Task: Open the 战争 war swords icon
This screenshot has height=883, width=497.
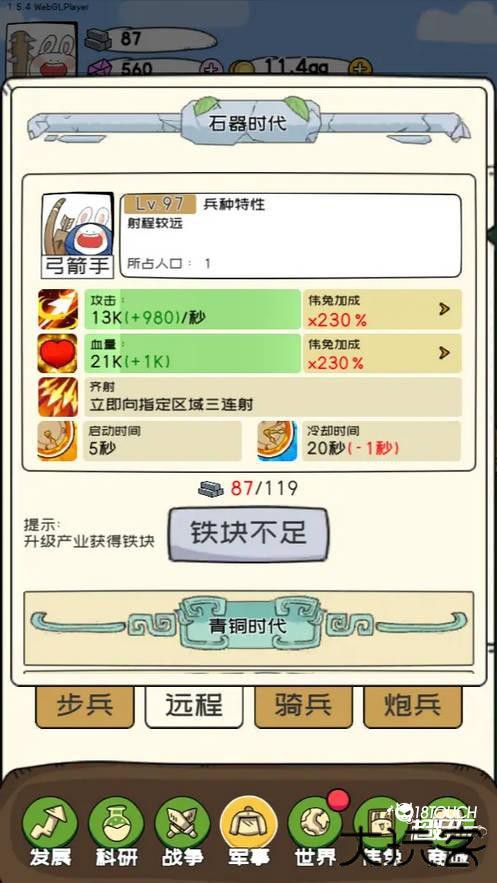Action: pos(182,825)
